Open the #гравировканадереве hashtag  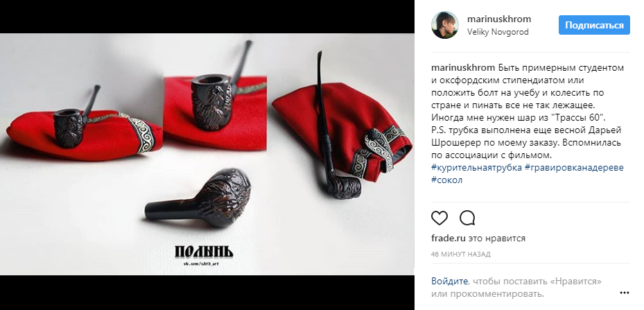click(x=574, y=168)
